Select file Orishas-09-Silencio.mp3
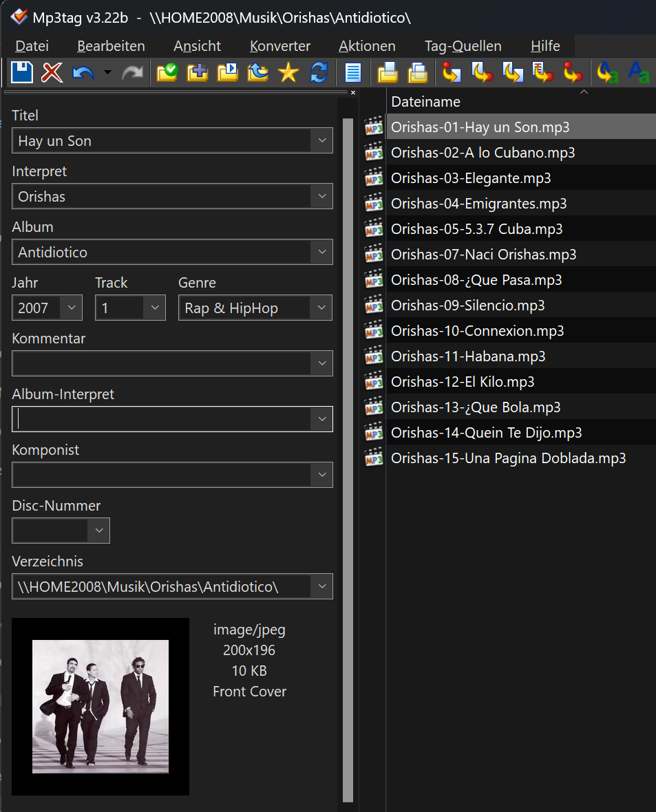 point(468,306)
